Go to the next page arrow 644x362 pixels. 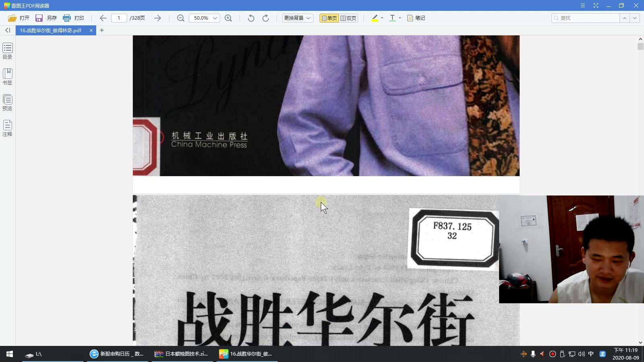pyautogui.click(x=157, y=18)
